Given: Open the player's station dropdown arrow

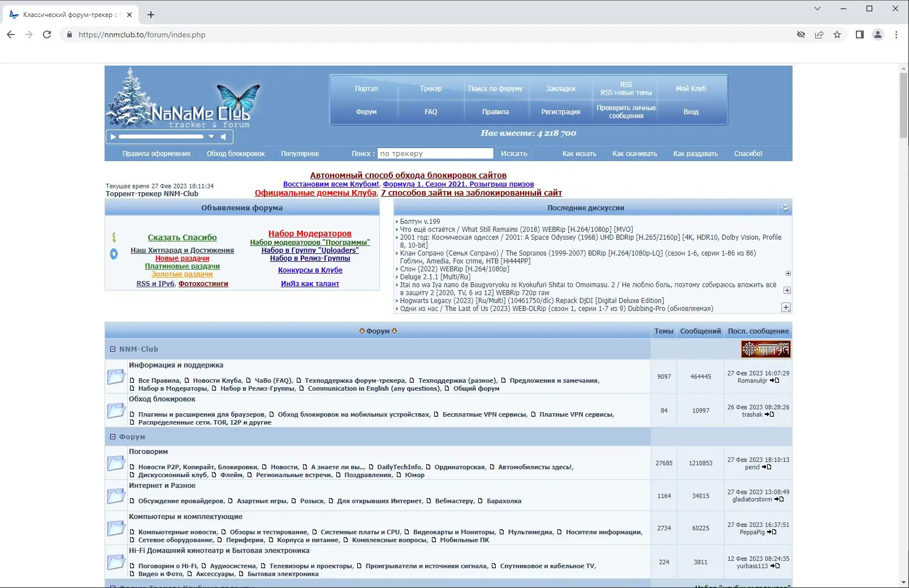Looking at the screenshot, I should 211,137.
